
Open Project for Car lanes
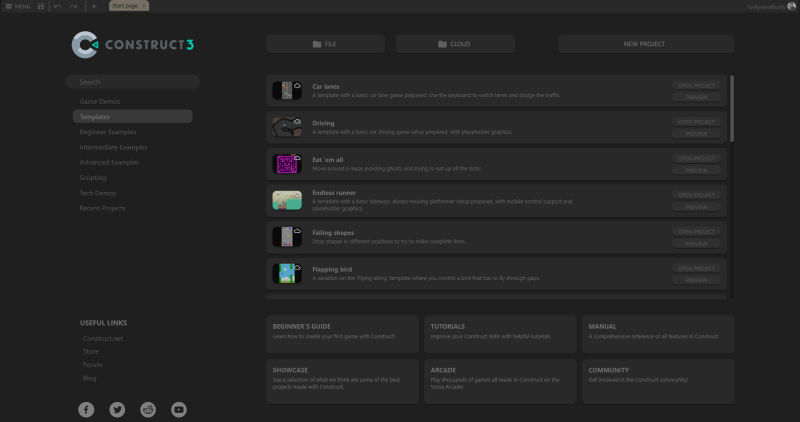(696, 85)
